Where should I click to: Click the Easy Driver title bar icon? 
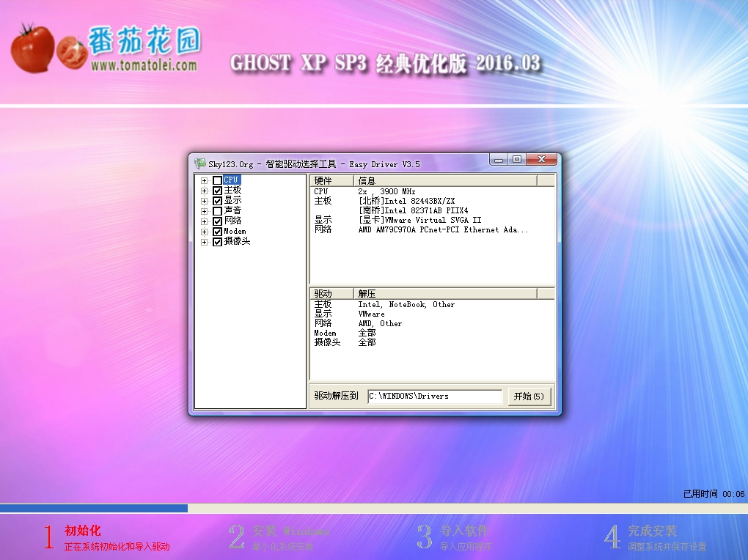click(199, 162)
